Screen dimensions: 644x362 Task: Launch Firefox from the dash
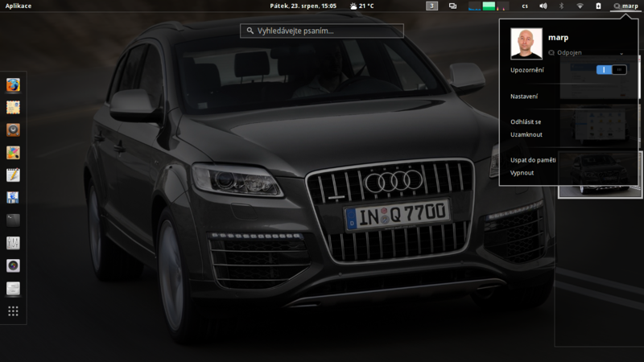coord(13,85)
